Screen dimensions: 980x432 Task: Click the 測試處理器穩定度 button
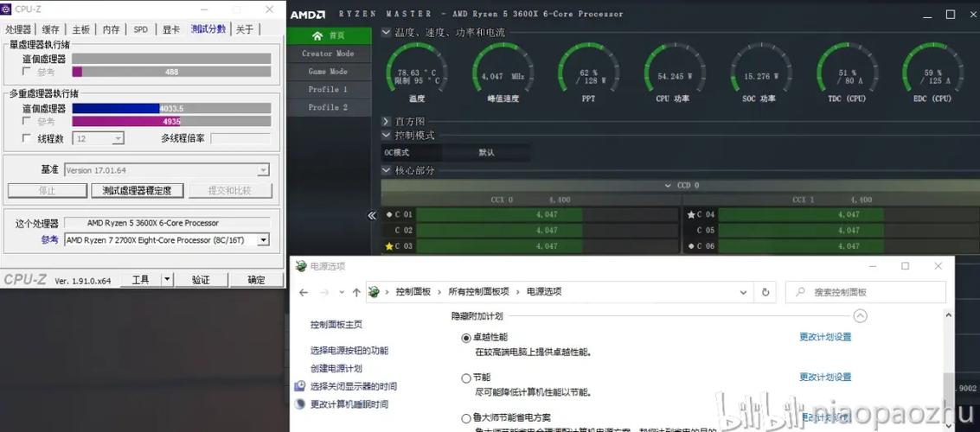click(x=138, y=190)
